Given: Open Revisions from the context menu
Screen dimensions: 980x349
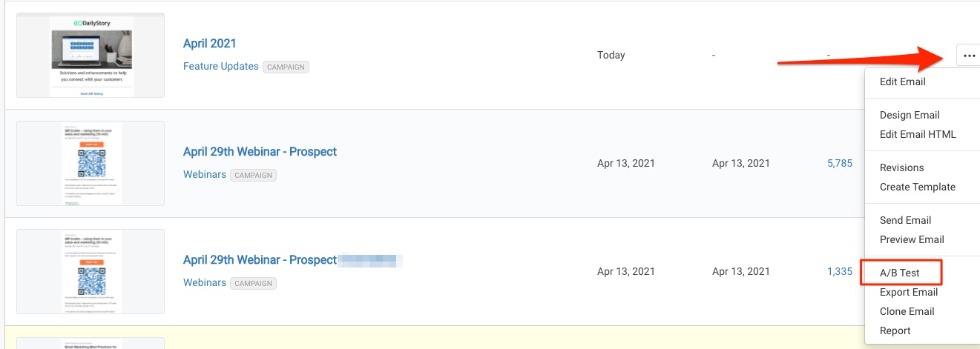Looking at the screenshot, I should coord(901,167).
